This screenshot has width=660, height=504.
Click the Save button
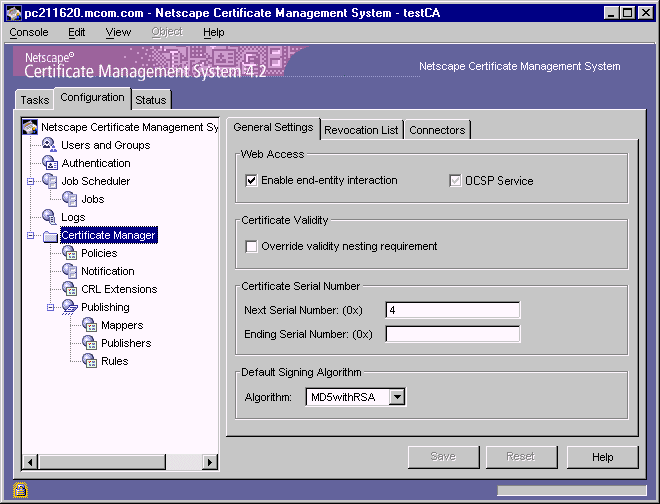click(x=443, y=457)
